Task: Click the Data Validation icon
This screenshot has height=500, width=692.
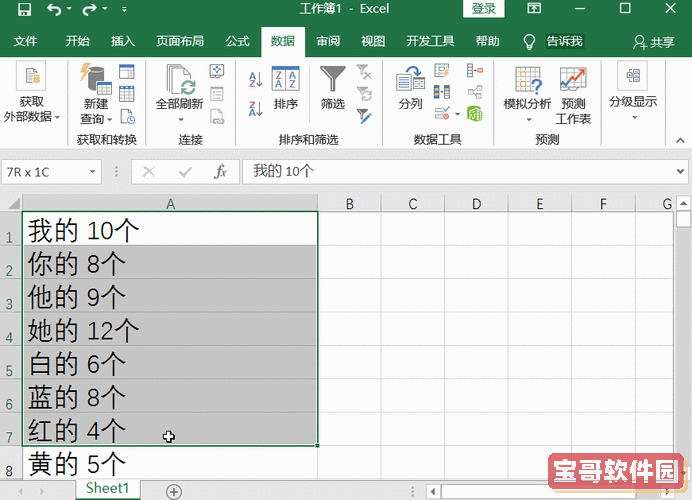Action: (x=442, y=114)
